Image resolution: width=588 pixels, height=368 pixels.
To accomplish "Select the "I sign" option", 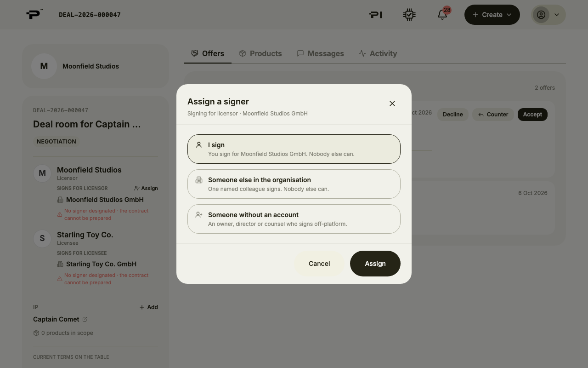I will coord(294,149).
